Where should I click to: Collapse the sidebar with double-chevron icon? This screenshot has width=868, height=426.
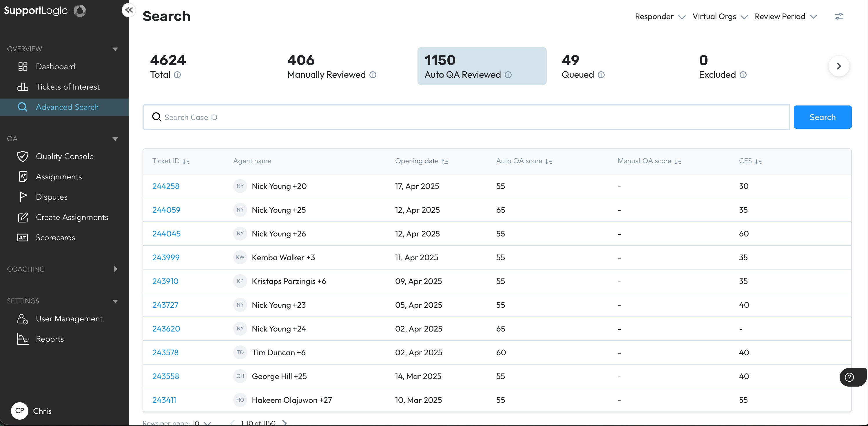click(129, 10)
